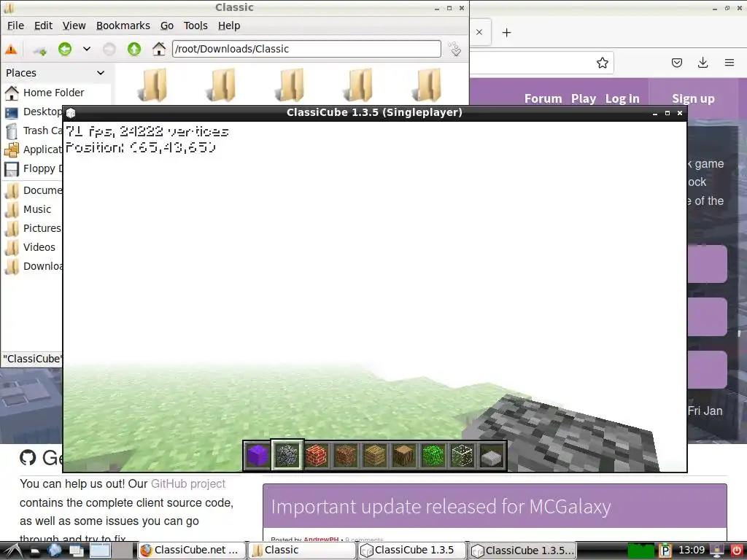Image resolution: width=747 pixels, height=560 pixels.
Task: Switch to ClassiCube.net taskbar entry
Action: tap(192, 551)
